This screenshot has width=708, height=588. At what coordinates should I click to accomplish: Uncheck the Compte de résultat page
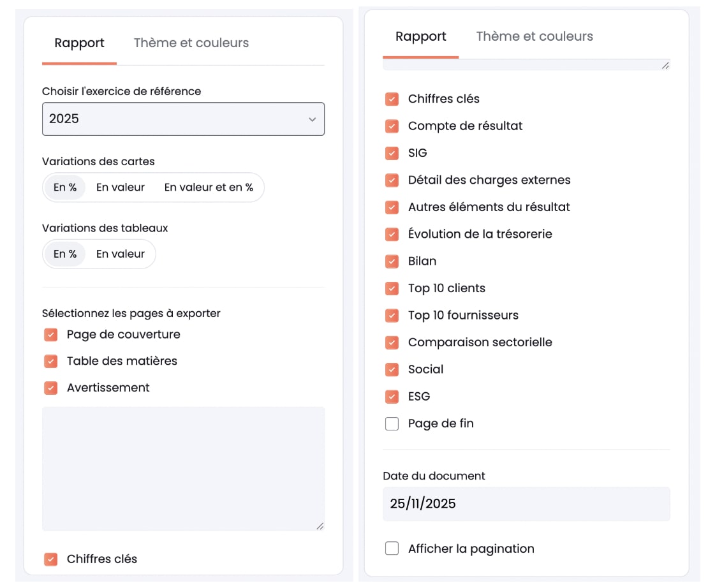click(x=392, y=126)
